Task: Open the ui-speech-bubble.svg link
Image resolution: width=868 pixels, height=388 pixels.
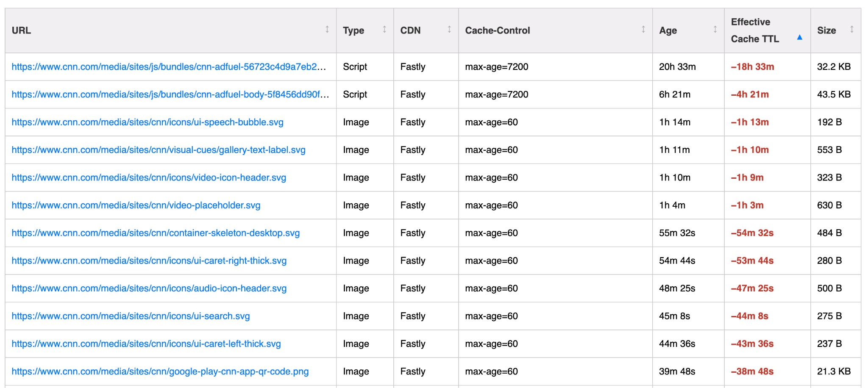Action: coord(147,122)
